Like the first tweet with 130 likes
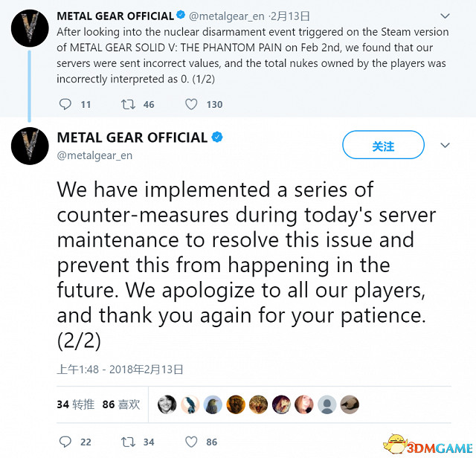Screen dimensions: 476x458 coord(191,104)
